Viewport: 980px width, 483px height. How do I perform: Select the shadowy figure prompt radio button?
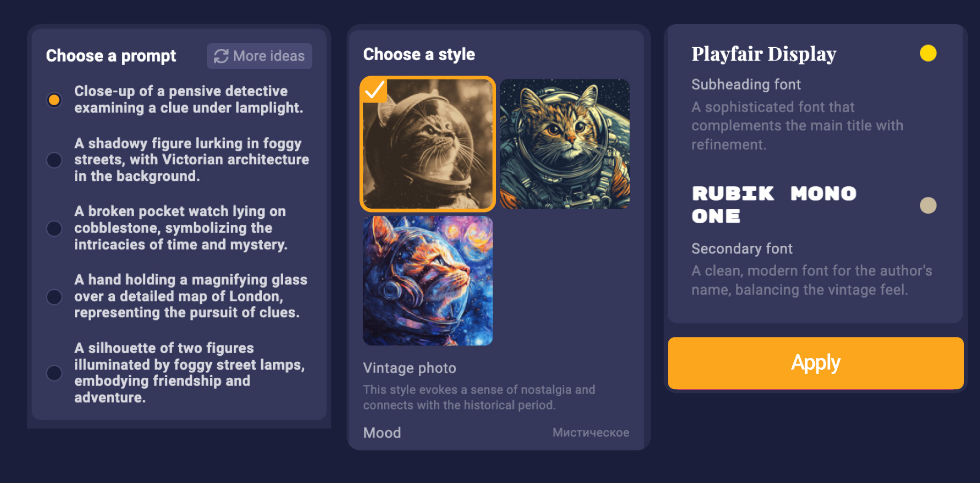54,160
